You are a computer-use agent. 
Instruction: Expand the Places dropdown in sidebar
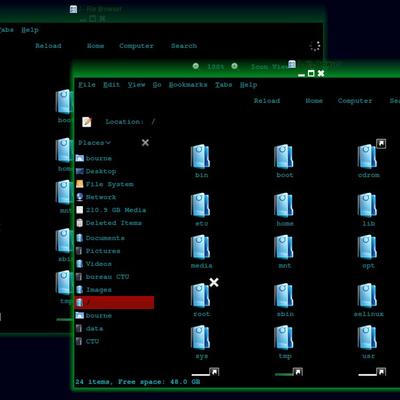[x=94, y=143]
